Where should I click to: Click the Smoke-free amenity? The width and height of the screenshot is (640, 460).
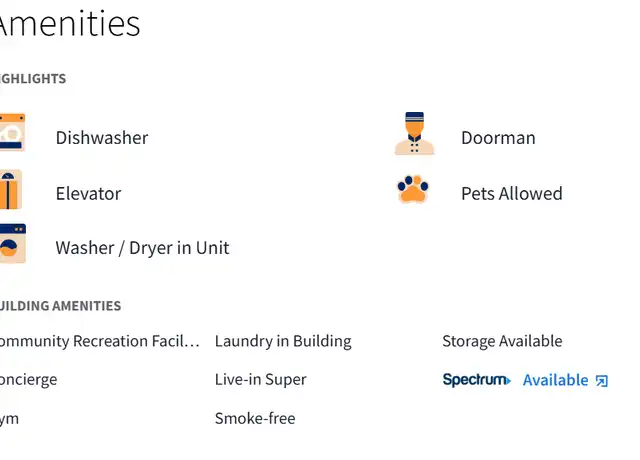255,418
